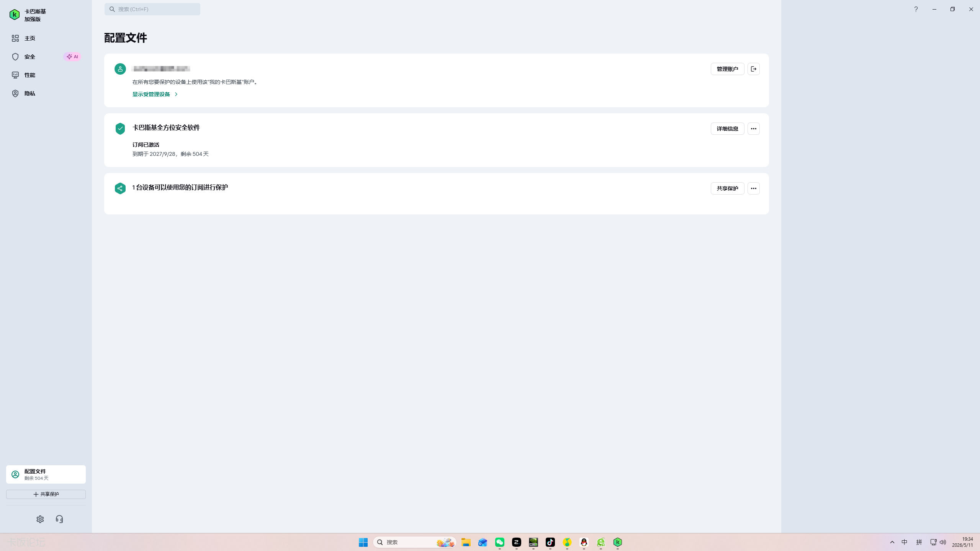Open the Outlook icon in the taskbar
Screen dimensions: 980x551
[x=483, y=542]
